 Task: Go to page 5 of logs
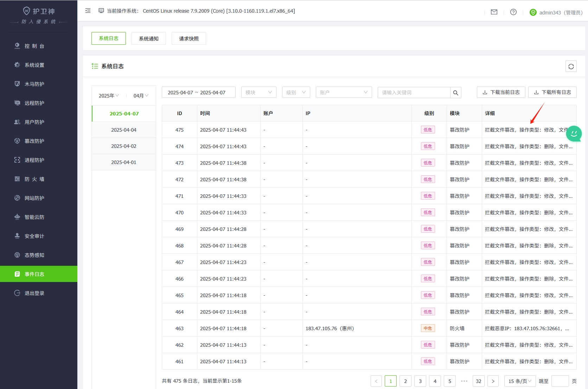[450, 381]
